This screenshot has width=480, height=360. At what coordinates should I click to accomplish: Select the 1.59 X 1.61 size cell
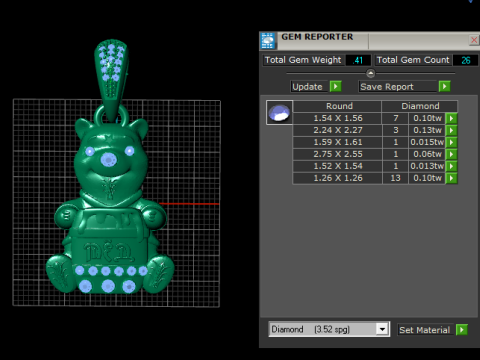tap(338, 142)
